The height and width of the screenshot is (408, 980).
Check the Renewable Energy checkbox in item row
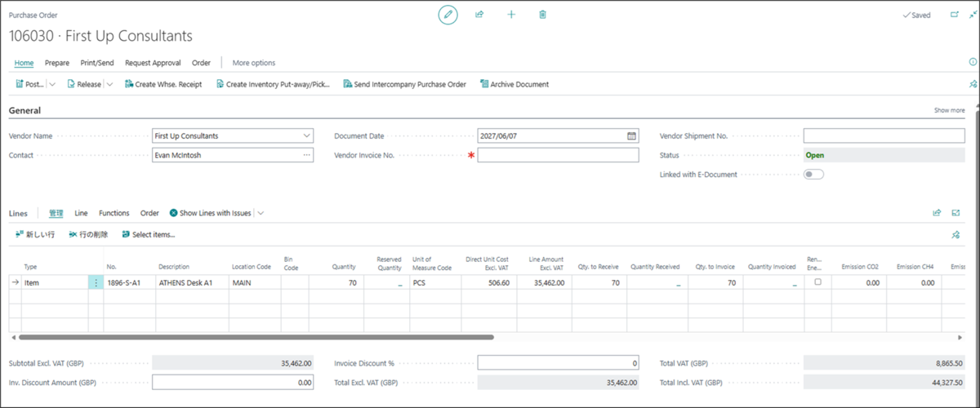[817, 282]
